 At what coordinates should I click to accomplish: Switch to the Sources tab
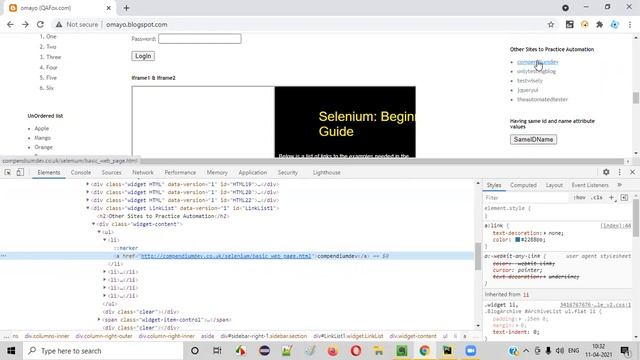[x=111, y=172]
